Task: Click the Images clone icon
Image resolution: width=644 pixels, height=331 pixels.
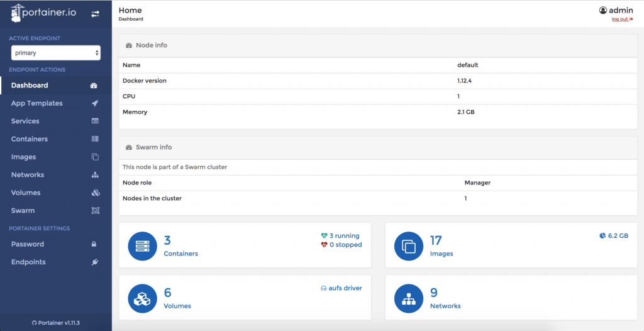Action: (x=95, y=157)
